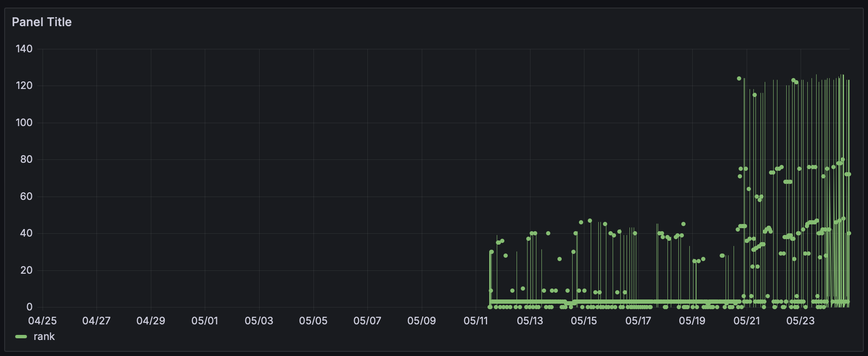The image size is (868, 356).
Task: Select the topmost data point just before 05/21
Action: click(x=739, y=78)
